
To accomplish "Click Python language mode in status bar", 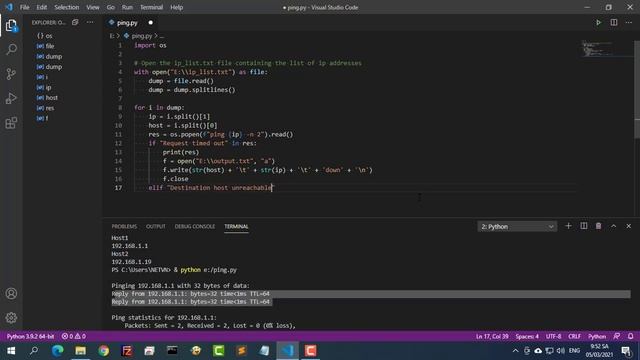I will click(597, 336).
